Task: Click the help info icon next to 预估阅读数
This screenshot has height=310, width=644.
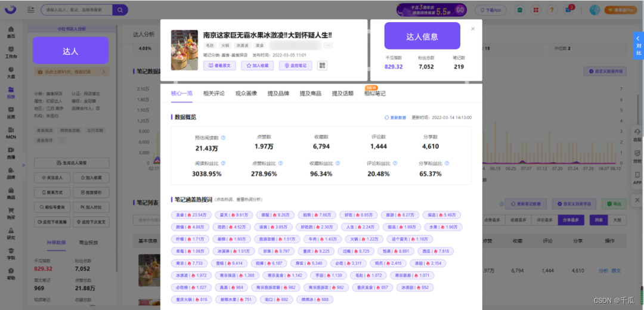Action: (224, 138)
